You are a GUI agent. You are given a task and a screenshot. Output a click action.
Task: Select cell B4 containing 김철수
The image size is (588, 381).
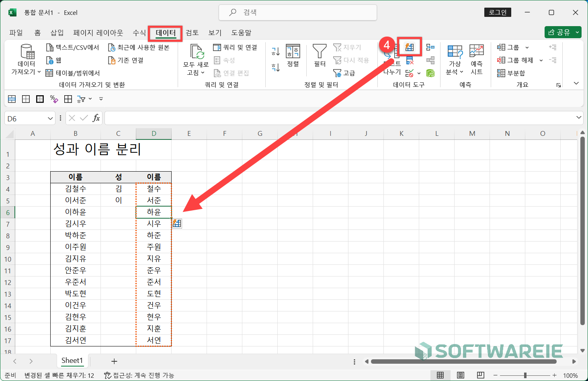pos(76,188)
